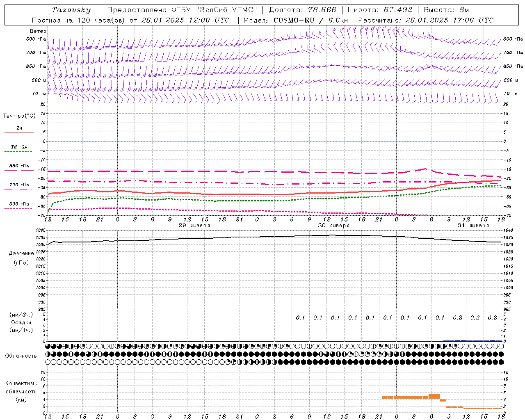Click the "29 января" date label
Viewport: 525px width, 420px height.
click(194, 226)
